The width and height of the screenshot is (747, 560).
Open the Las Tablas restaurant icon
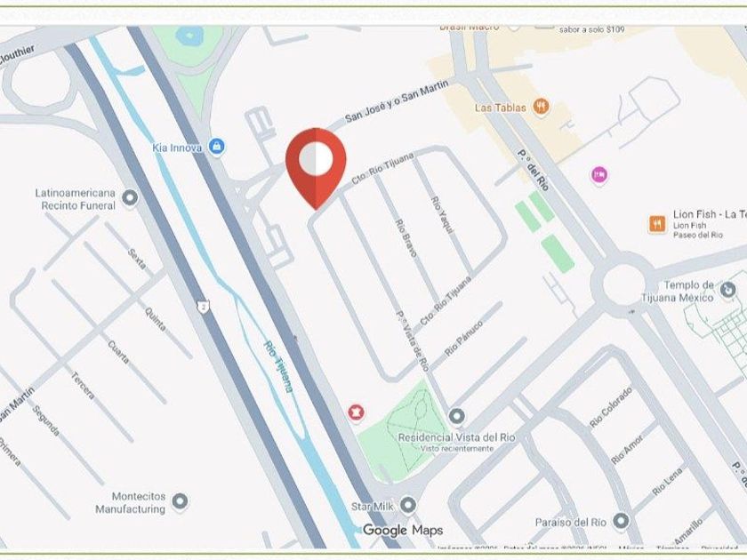(x=541, y=106)
